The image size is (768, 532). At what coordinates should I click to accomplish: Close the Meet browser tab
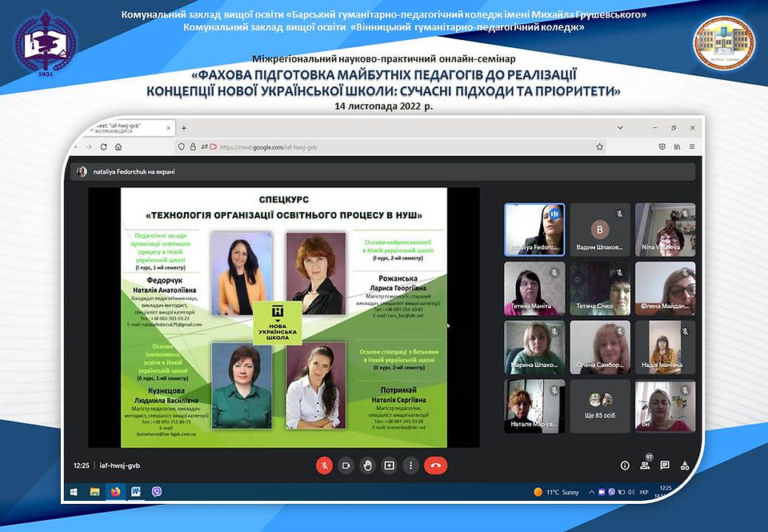169,128
